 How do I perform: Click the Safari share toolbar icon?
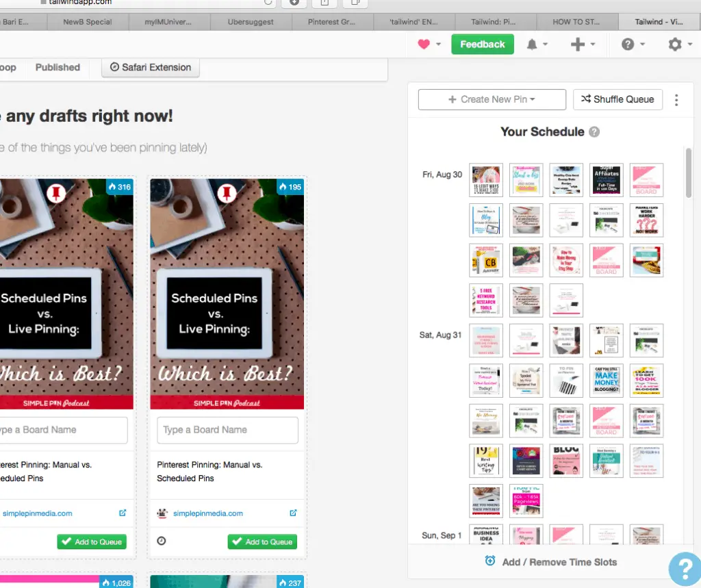click(324, 3)
